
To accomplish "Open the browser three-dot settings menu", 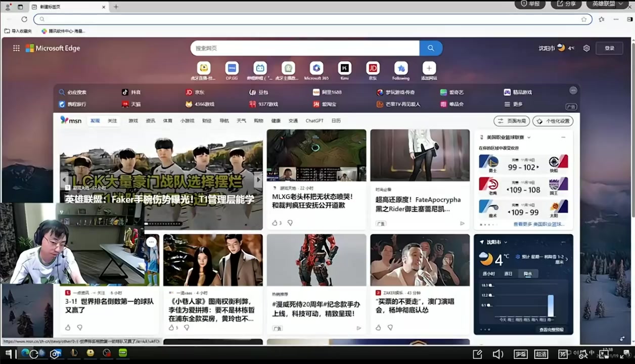I will 616,19.
